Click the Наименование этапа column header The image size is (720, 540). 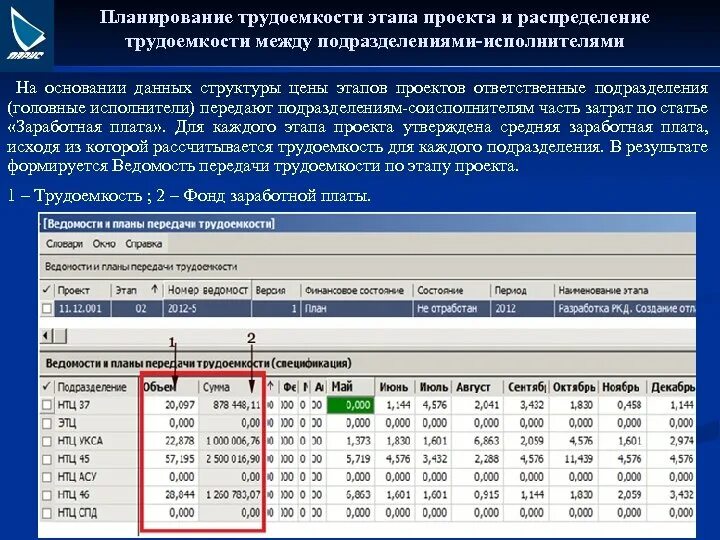click(624, 290)
